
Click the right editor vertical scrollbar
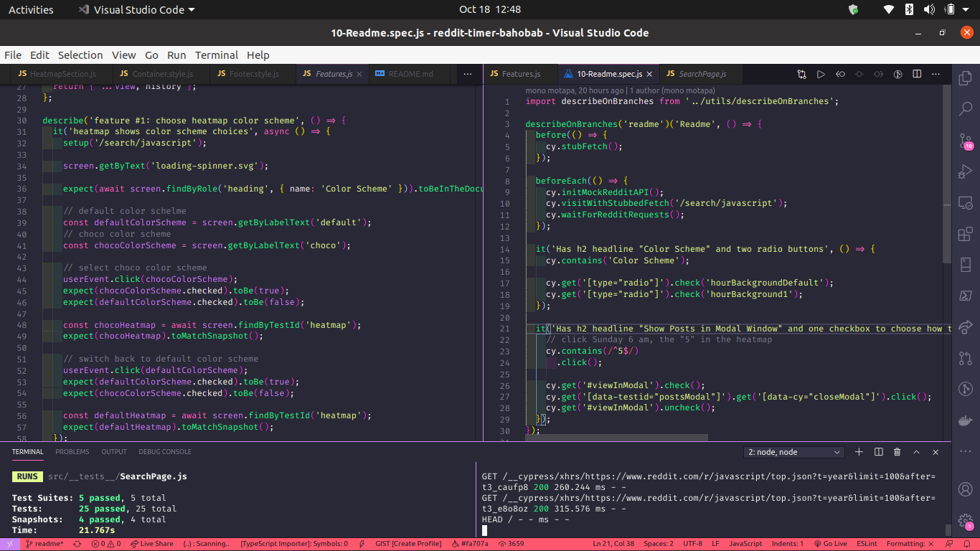947,175
